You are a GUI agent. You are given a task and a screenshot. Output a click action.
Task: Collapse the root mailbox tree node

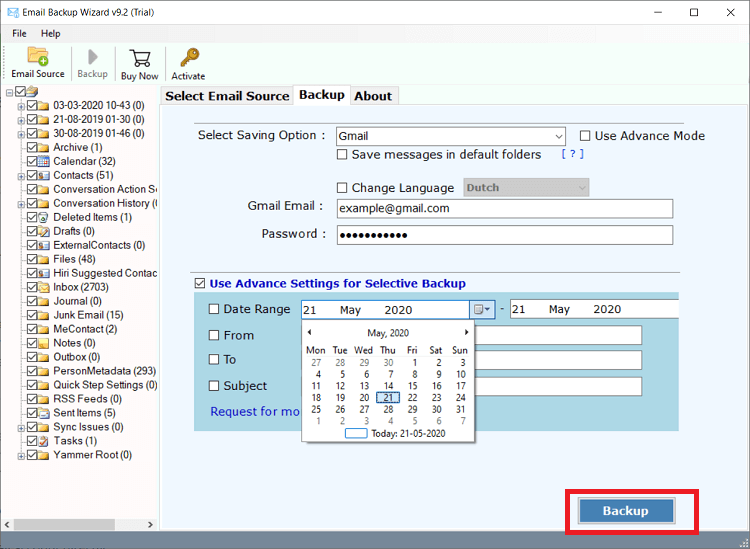click(10, 92)
